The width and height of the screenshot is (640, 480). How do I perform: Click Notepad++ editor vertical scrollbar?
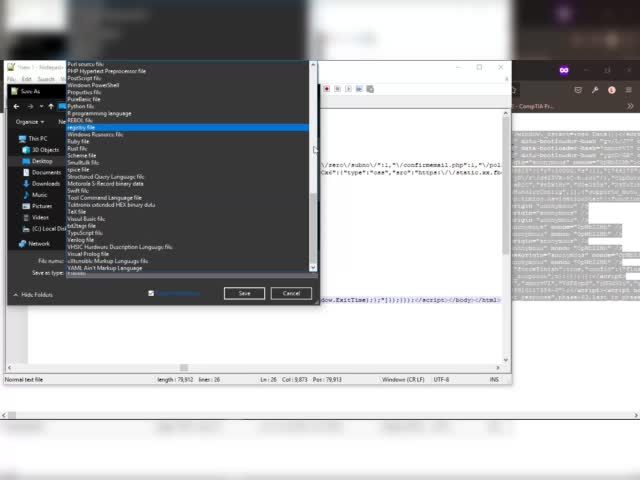pyautogui.click(x=506, y=184)
